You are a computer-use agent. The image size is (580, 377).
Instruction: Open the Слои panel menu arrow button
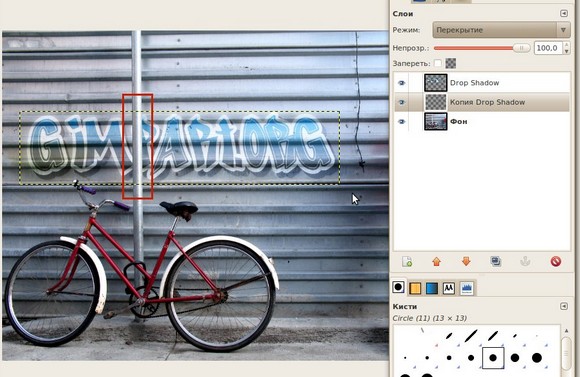click(564, 13)
